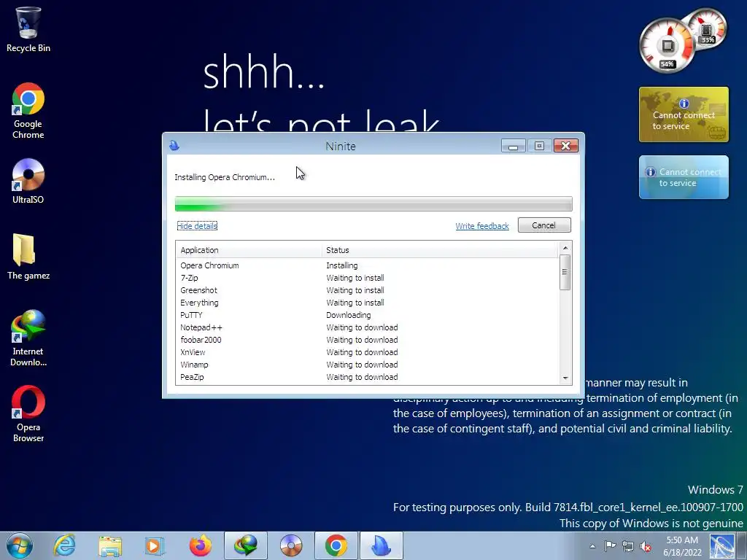Screen dimensions: 747x560
Task: Click the Installing status cell
Action: tap(342, 265)
